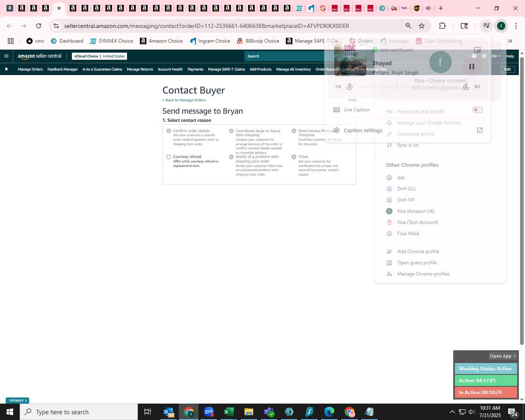525x420 pixels.
Task: Click the media seek slider handle
Action: [397, 87]
